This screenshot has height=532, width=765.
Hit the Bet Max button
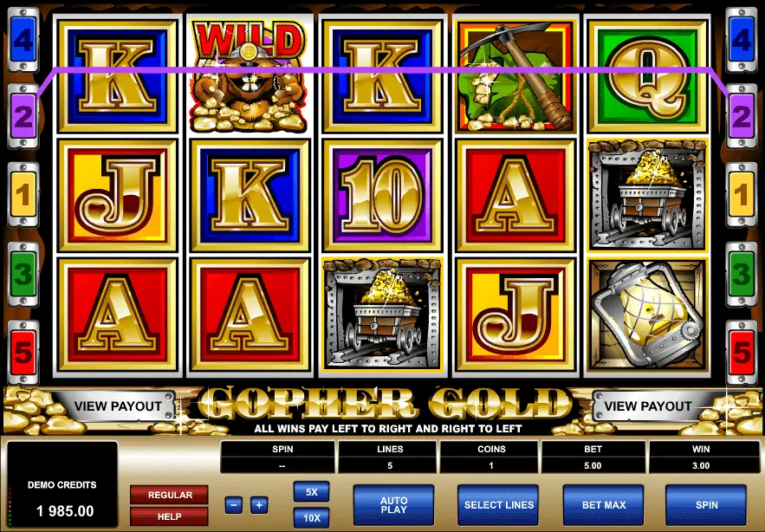click(x=604, y=505)
